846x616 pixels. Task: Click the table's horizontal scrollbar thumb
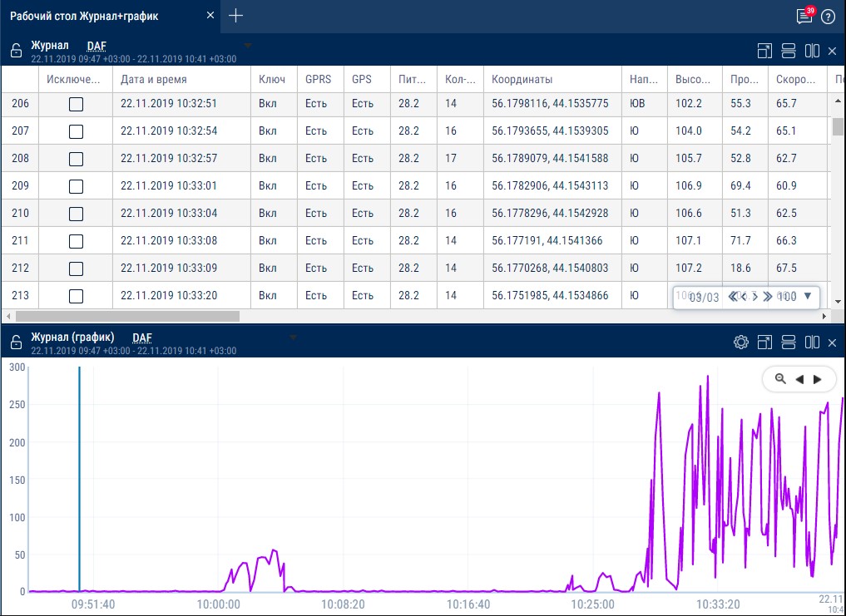click(127, 316)
